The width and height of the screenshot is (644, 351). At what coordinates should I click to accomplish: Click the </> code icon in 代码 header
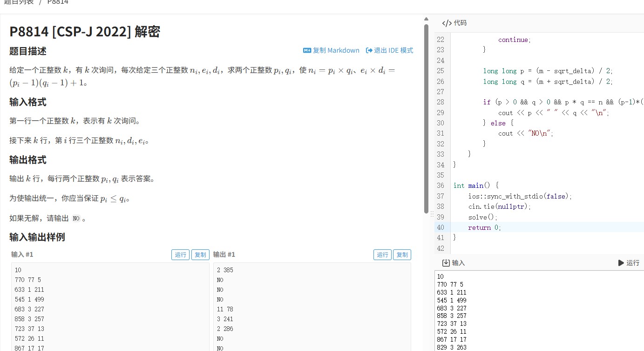[447, 23]
